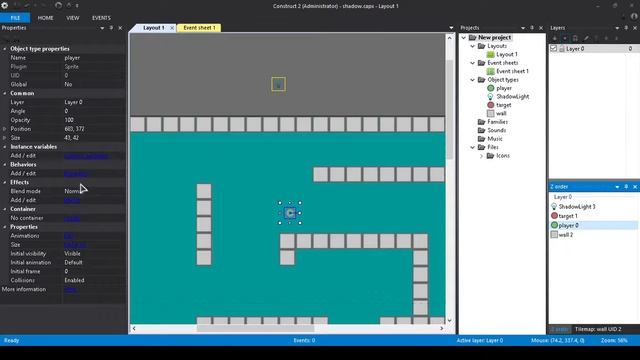Click the Container create link
This screenshot has width=640, height=360.
(x=72, y=218)
